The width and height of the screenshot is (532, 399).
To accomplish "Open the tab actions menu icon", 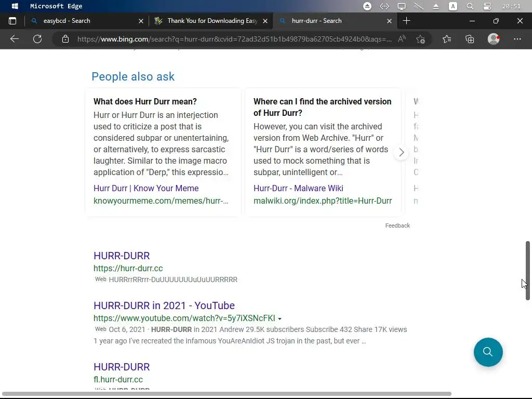I will click(12, 21).
